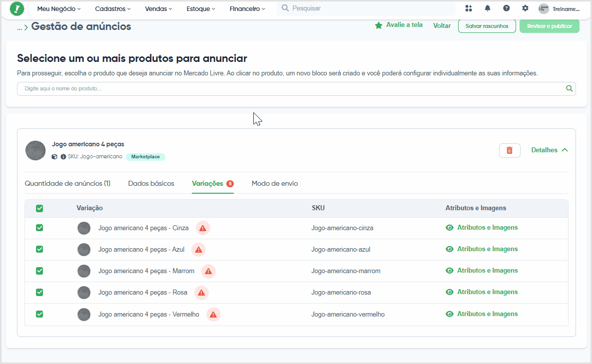
Task: Switch to Quantidade de anúncios tab
Action: 67,184
